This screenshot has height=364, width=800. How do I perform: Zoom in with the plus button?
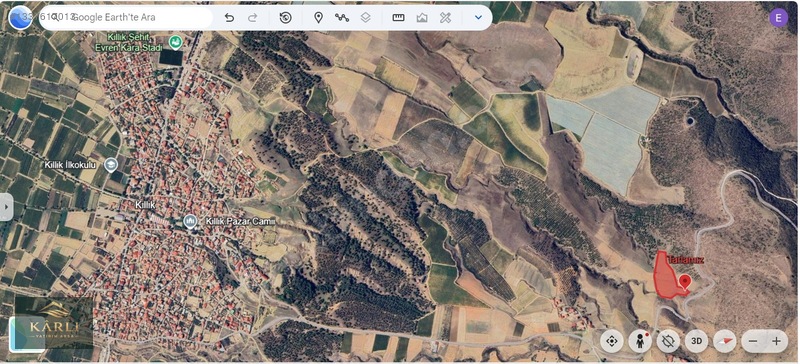click(x=777, y=341)
